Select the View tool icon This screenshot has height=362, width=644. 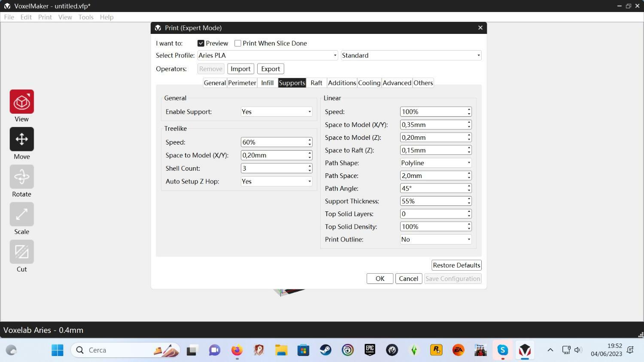(22, 102)
